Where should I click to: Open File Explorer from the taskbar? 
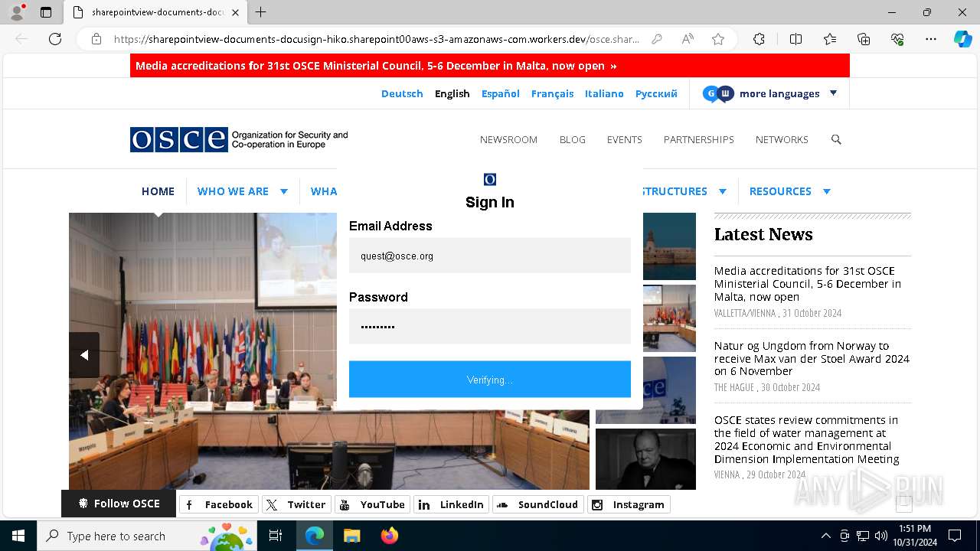click(351, 536)
